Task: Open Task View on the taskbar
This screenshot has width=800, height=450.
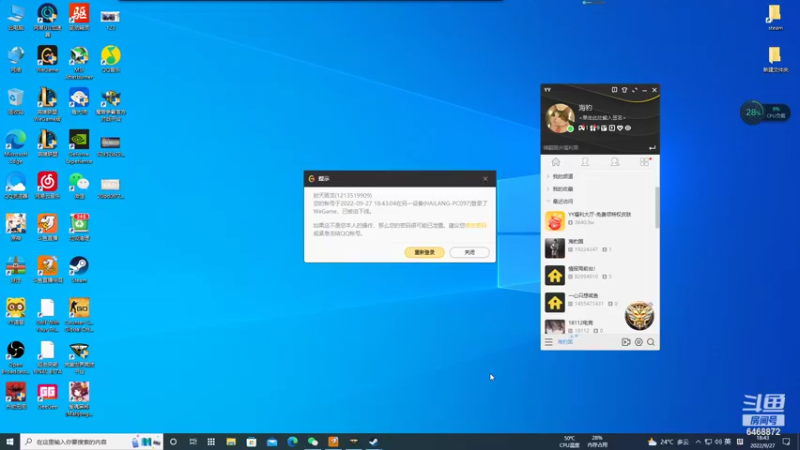Action: pyautogui.click(x=193, y=442)
